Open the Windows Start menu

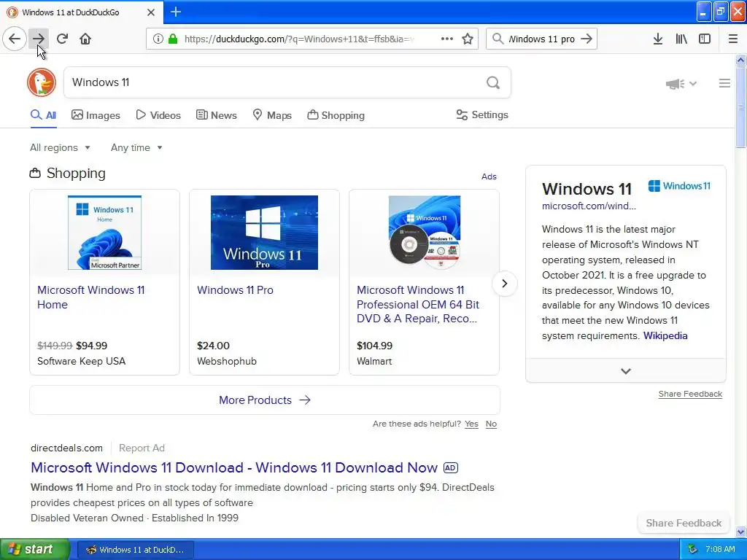[x=35, y=550]
